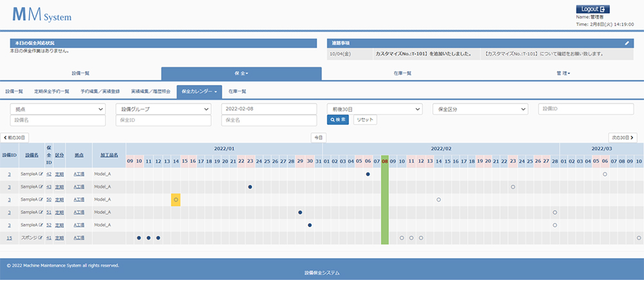
Task: Click open circle on 02/10 in スポンジ row
Action: (402, 237)
